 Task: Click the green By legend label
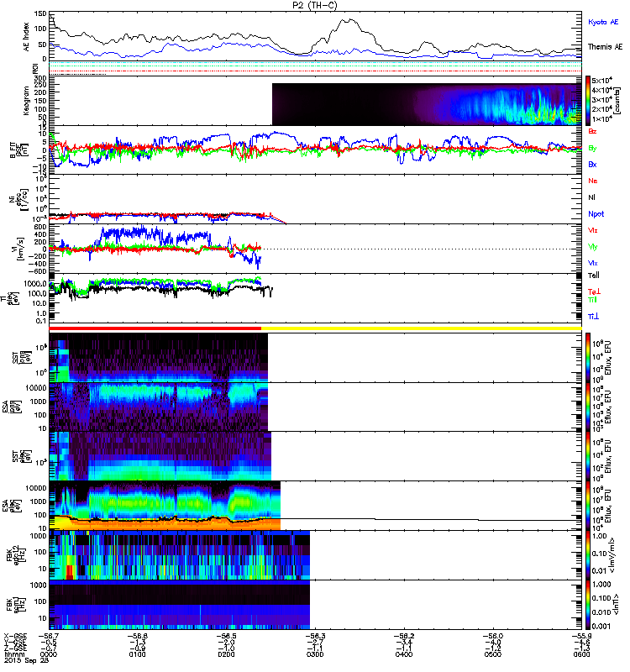coord(592,149)
